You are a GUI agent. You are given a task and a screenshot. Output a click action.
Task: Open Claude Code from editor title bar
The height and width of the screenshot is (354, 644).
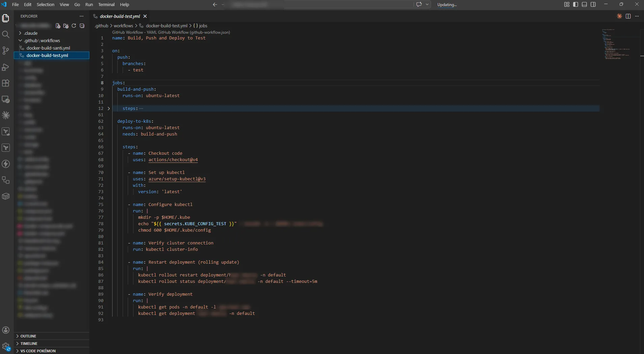pos(619,16)
